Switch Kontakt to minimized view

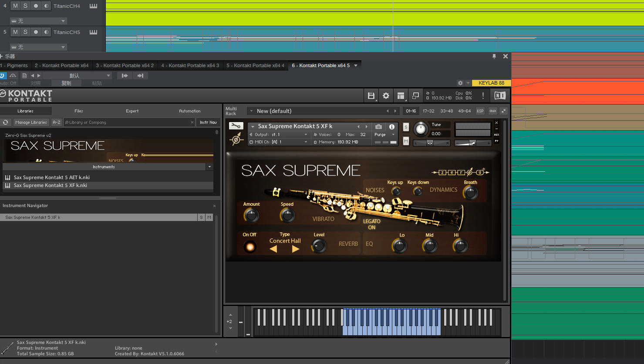415,95
